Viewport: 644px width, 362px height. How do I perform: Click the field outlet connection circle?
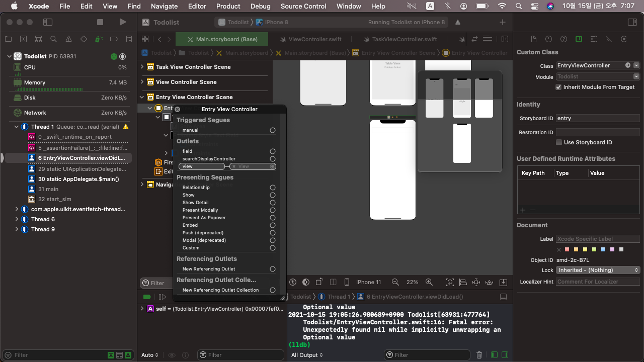(273, 151)
